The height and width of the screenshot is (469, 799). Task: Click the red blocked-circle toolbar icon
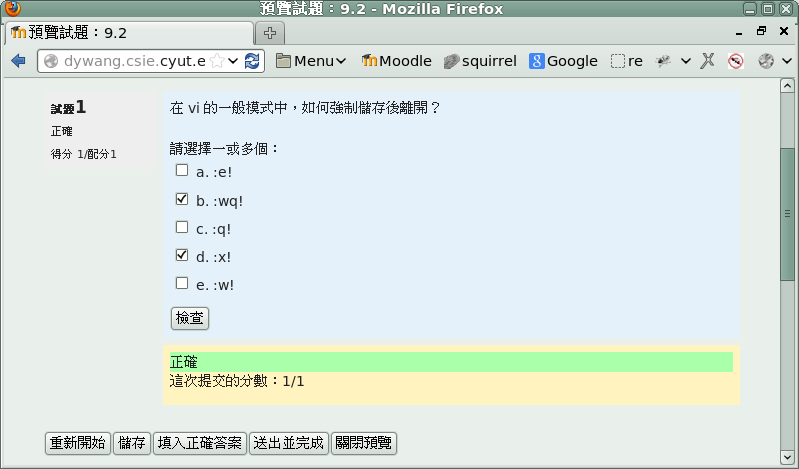click(736, 61)
